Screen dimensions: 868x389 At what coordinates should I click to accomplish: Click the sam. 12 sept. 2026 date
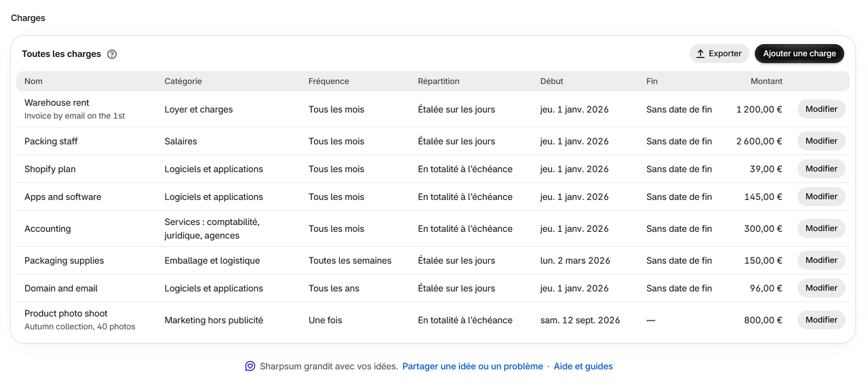point(580,321)
